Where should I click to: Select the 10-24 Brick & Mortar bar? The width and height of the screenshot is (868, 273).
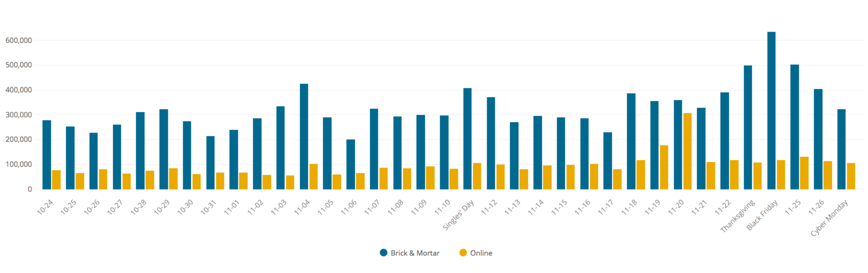(x=47, y=154)
